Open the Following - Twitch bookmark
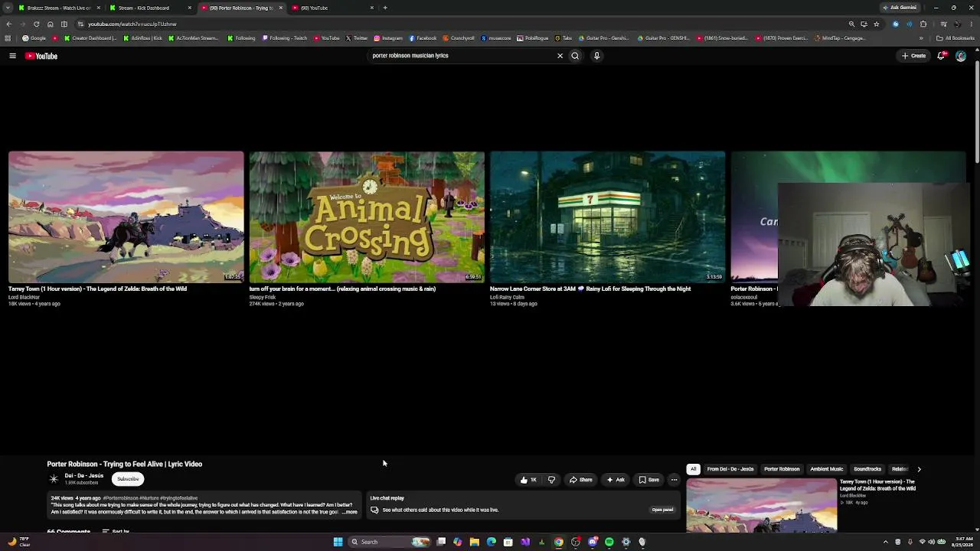 coord(284,38)
